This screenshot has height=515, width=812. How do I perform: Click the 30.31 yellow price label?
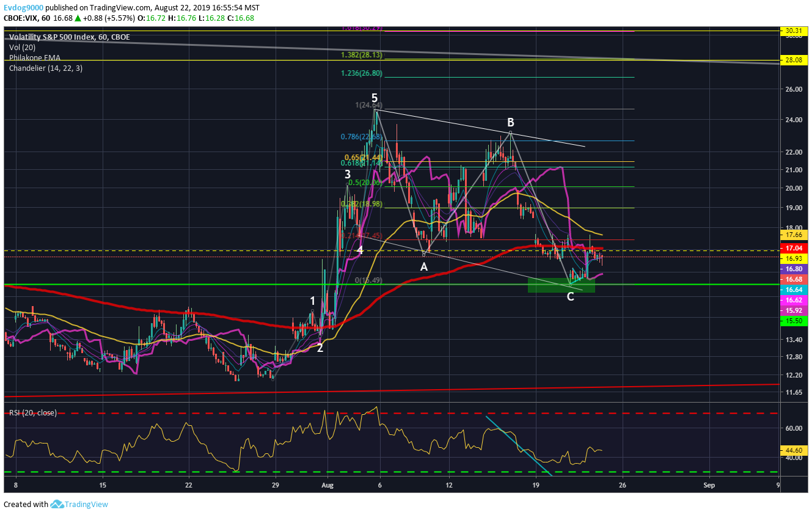[794, 31]
